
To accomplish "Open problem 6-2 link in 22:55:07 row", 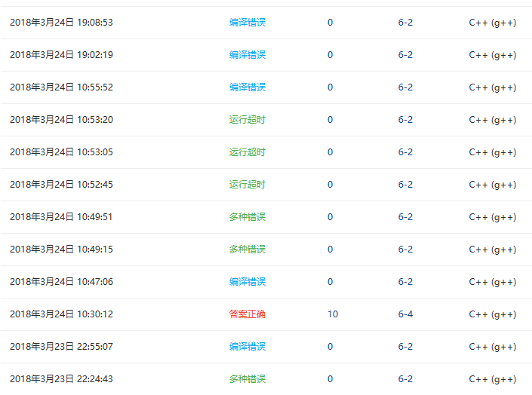I will 405,347.
